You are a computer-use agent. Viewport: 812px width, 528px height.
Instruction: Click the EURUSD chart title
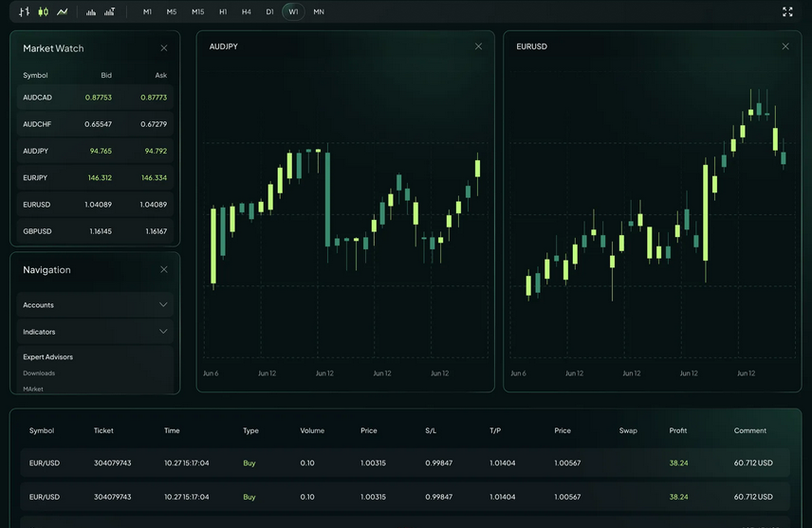[531, 46]
